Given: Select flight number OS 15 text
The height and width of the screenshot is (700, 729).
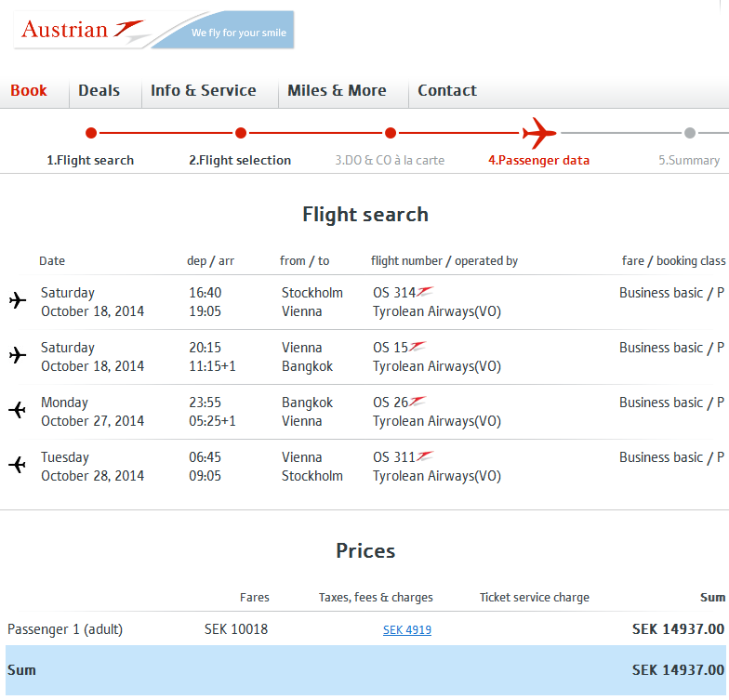Looking at the screenshot, I should tap(391, 348).
